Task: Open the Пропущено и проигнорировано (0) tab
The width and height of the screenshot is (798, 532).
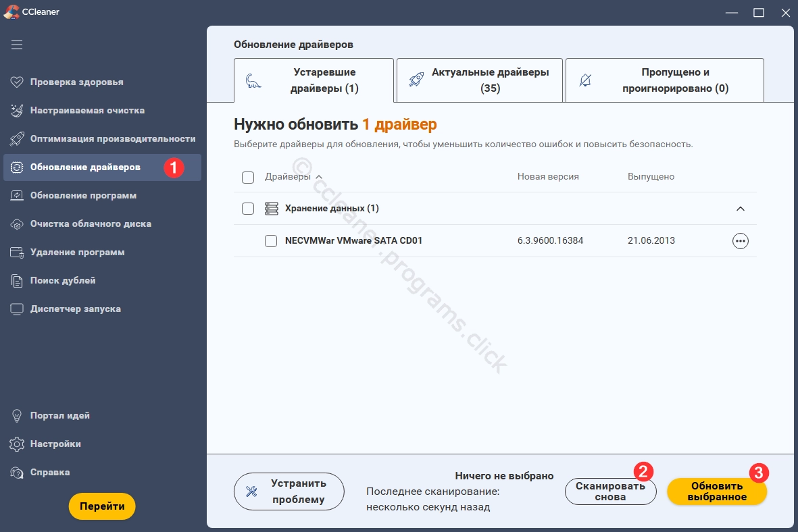Action: click(664, 80)
